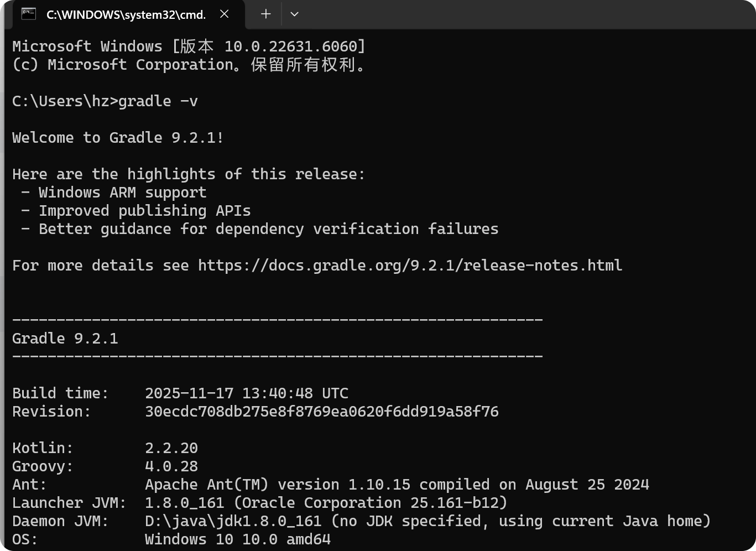Click the "Microsoft Corporation" copyright text

pyautogui.click(x=140, y=65)
